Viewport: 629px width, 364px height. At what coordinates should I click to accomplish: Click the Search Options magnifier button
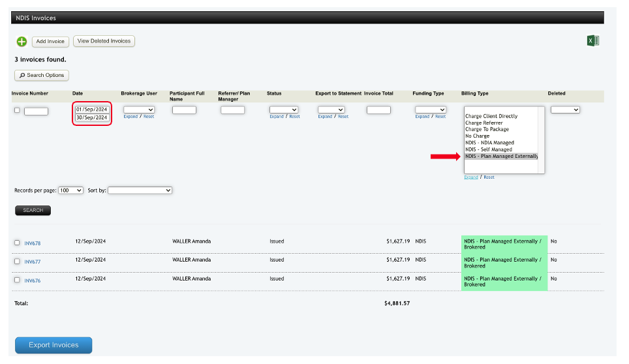42,75
